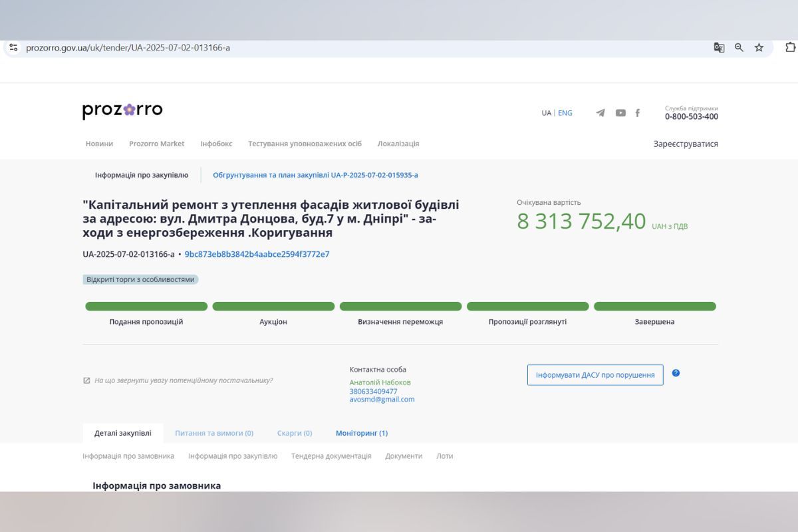Click the Prozorro logo
Screen dimensions: 798x532
click(x=123, y=109)
